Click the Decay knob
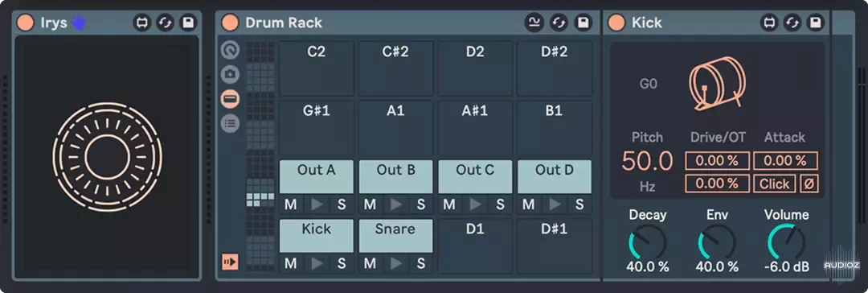Image resolution: width=868 pixels, height=293 pixels. coord(647,242)
